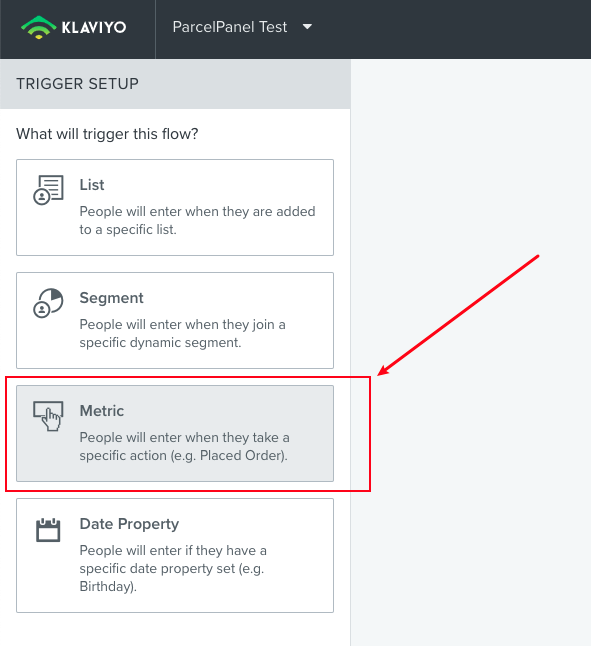Click the Date Property calendar icon
The width and height of the screenshot is (591, 646).
48,530
